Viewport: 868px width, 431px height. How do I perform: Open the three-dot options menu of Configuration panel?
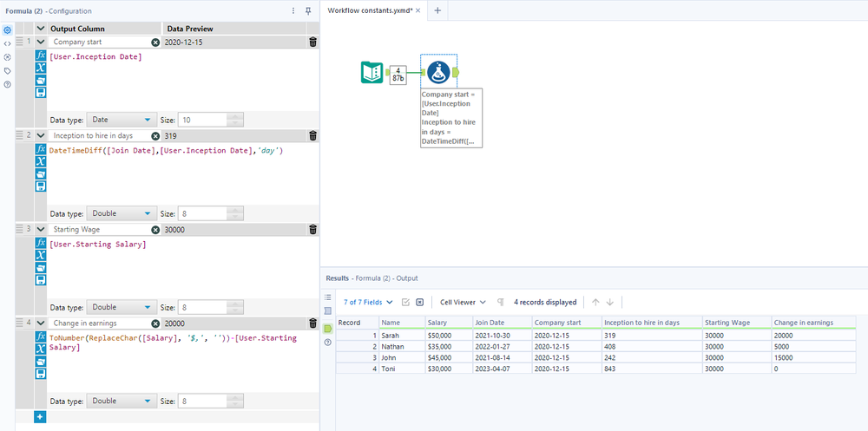[293, 10]
